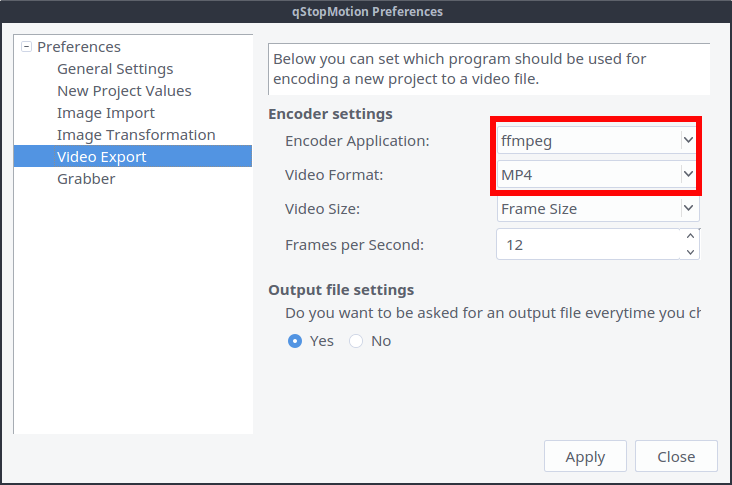Click the encoder description text box
732x485 pixels.
489,68
